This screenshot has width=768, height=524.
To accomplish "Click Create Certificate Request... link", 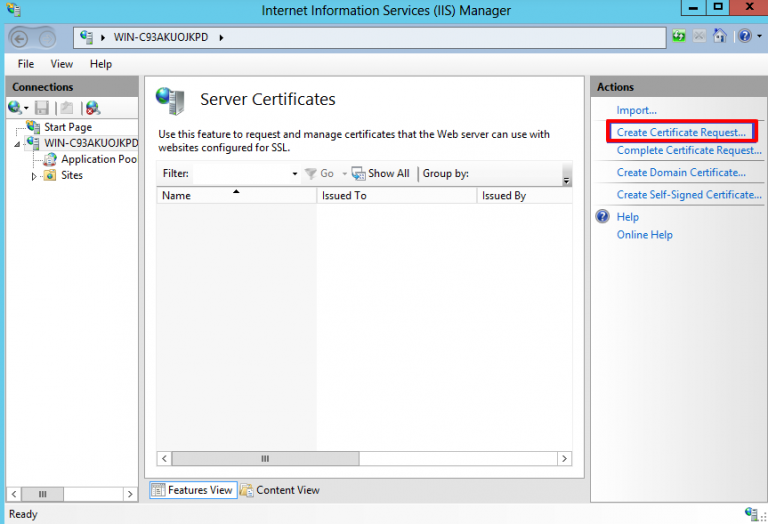I will pyautogui.click(x=681, y=132).
